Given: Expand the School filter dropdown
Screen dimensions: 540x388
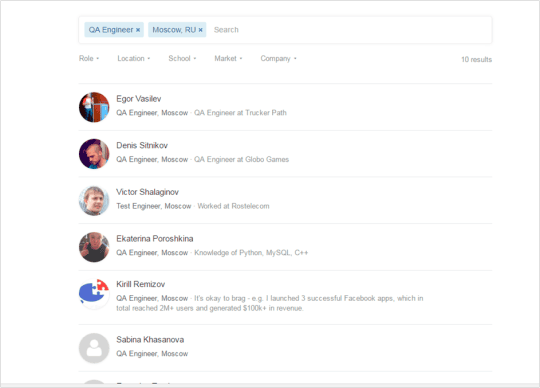Looking at the screenshot, I should (x=182, y=59).
